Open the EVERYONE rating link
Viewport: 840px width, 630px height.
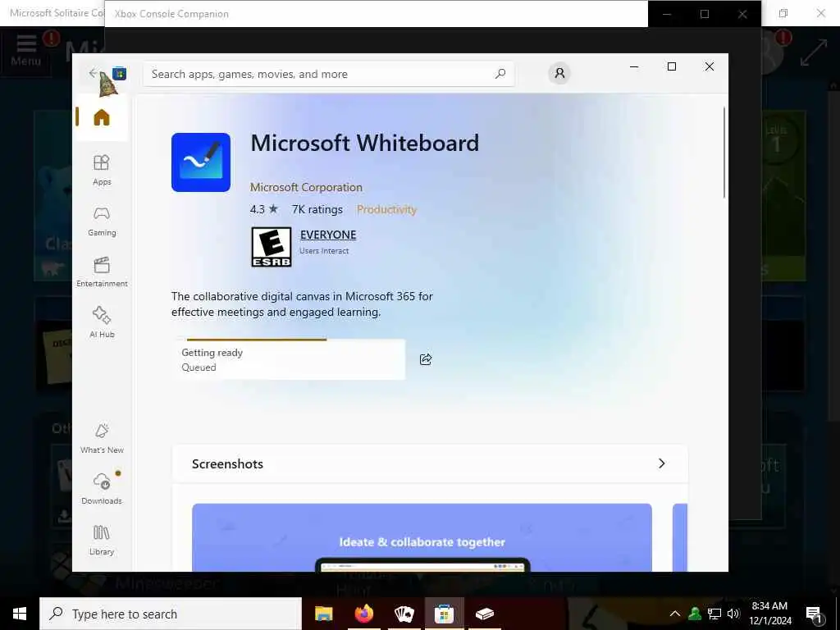(x=328, y=235)
